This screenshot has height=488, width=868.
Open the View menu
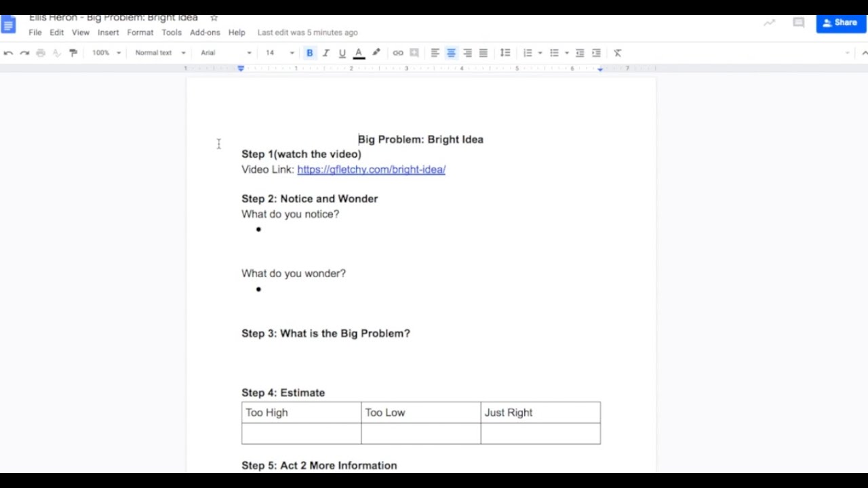pos(81,33)
